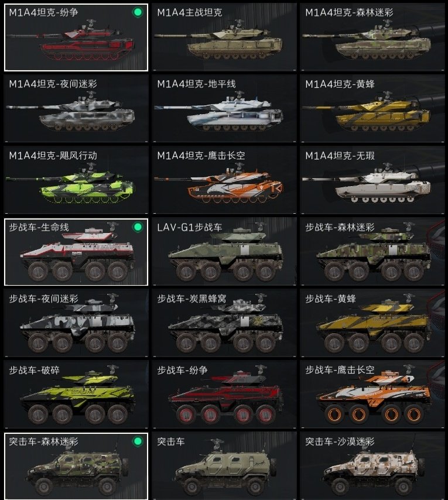The image size is (448, 500).
Task: Choose the yellow M1A4坦克-黄蜂 skin
Action: click(x=372, y=108)
